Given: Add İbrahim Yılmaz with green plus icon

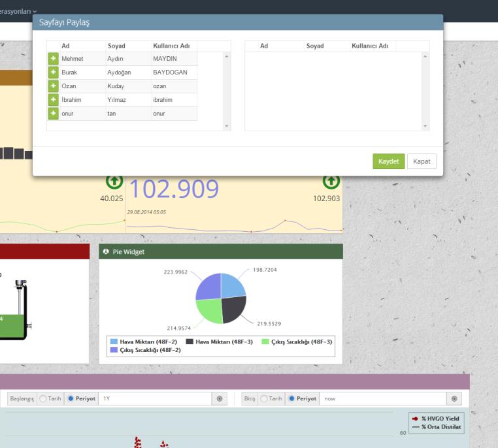Looking at the screenshot, I should [54, 100].
